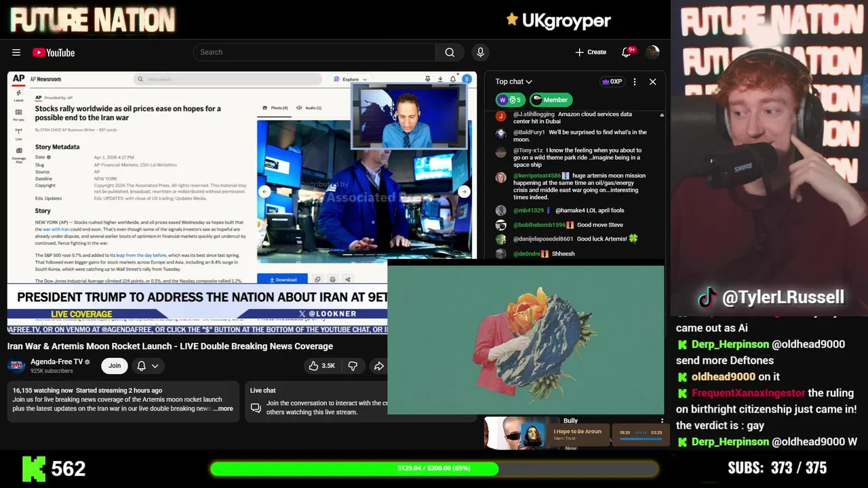Click the print icon beside Download
868x488 pixels.
332,279
